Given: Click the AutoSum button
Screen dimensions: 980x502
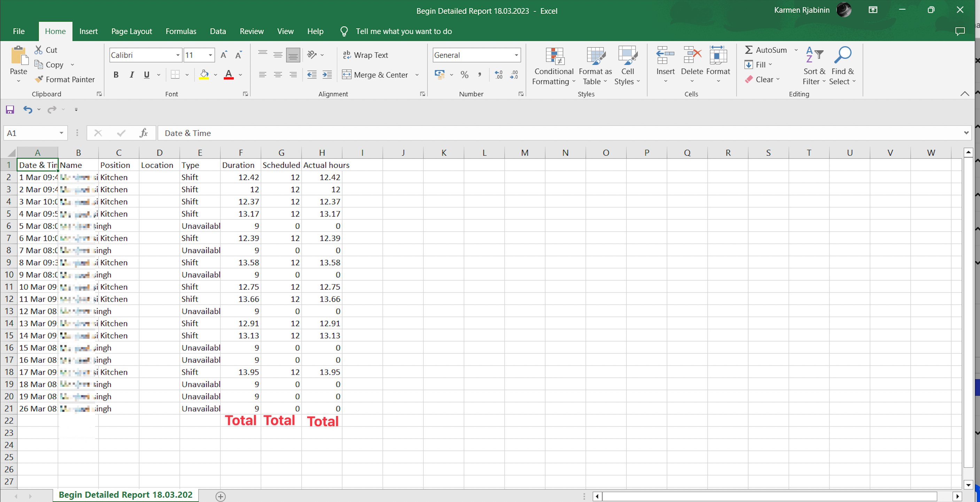Looking at the screenshot, I should [766, 50].
